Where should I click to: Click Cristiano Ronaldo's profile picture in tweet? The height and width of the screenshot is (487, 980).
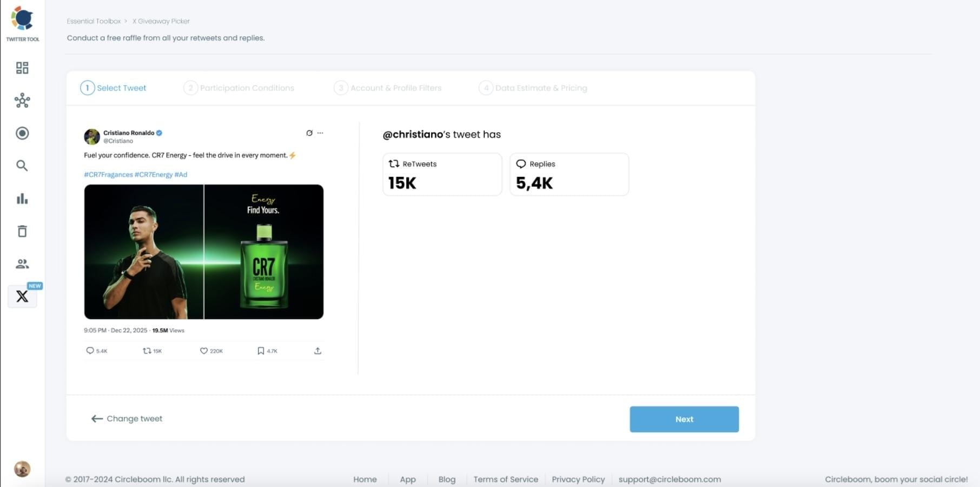92,136
